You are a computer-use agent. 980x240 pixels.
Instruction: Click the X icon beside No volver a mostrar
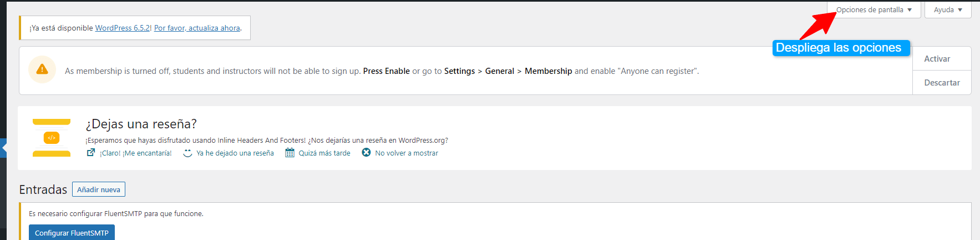pos(366,152)
